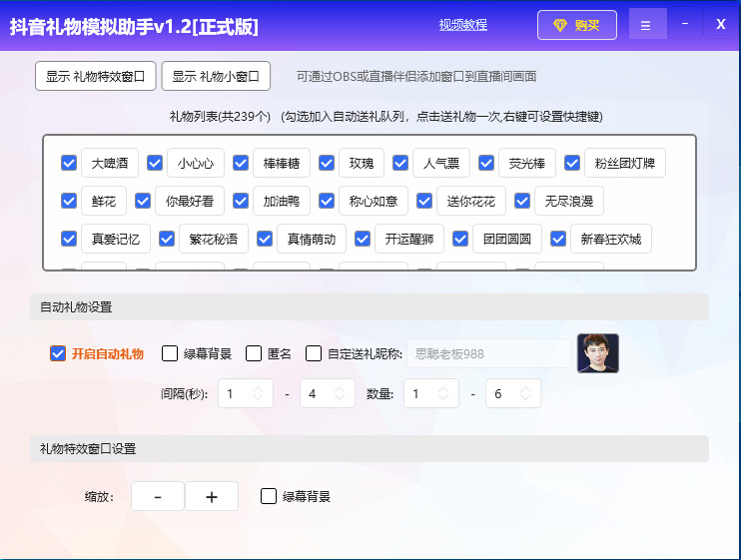Click the nickname field showing 思聪老板988
This screenshot has height=560, width=741.
489,353
